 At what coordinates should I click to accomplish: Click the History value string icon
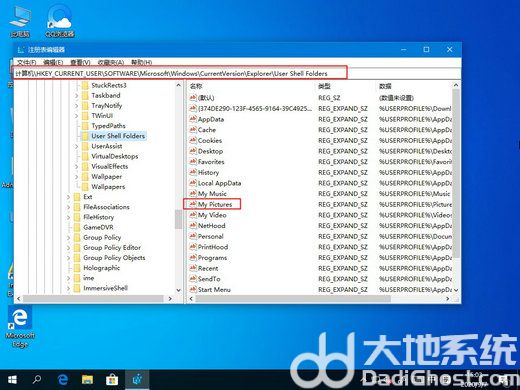193,172
